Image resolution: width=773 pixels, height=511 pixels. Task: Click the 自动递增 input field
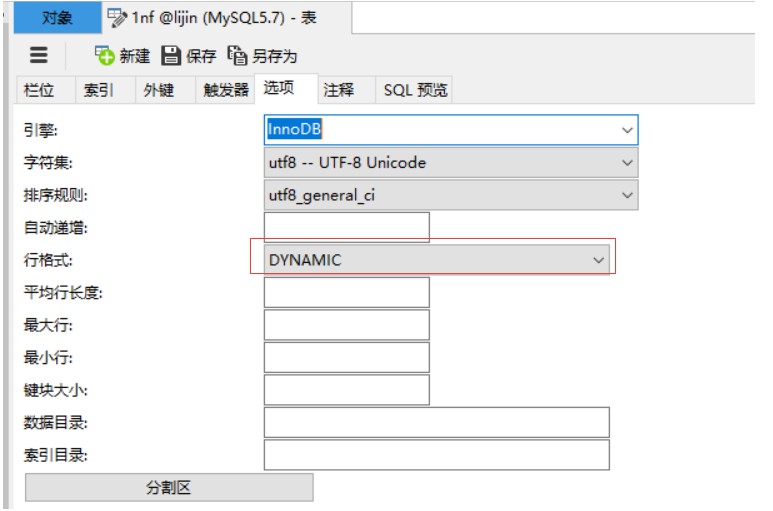(347, 227)
